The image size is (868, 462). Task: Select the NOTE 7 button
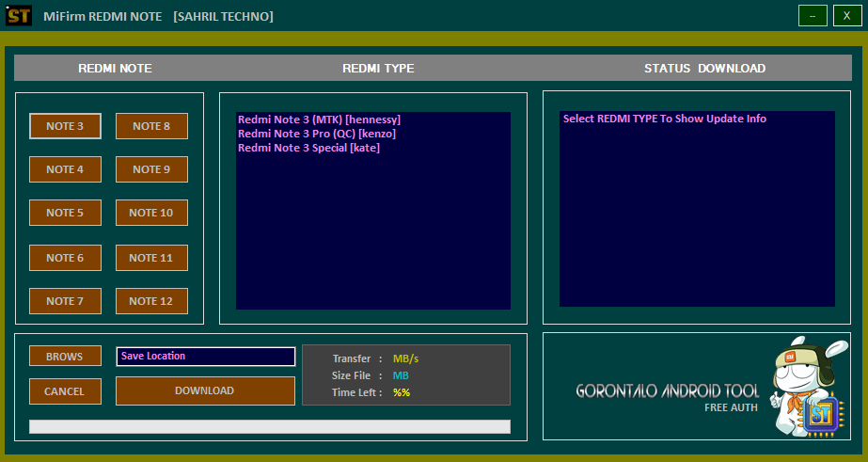coord(65,301)
